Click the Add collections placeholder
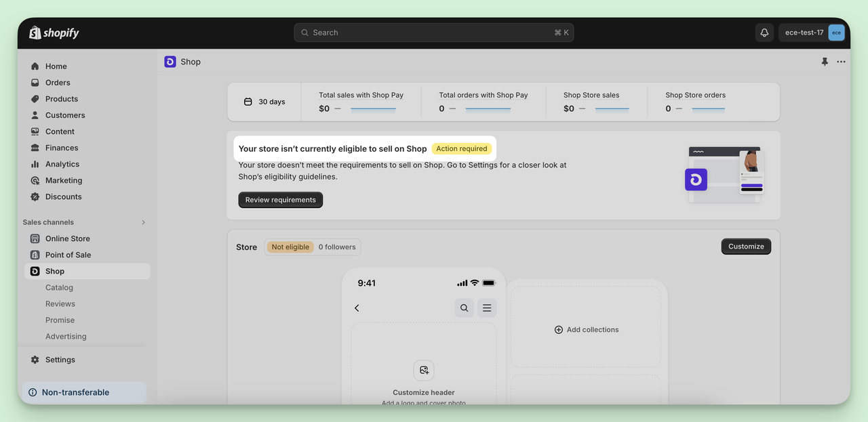This screenshot has height=422, width=868. pyautogui.click(x=586, y=330)
